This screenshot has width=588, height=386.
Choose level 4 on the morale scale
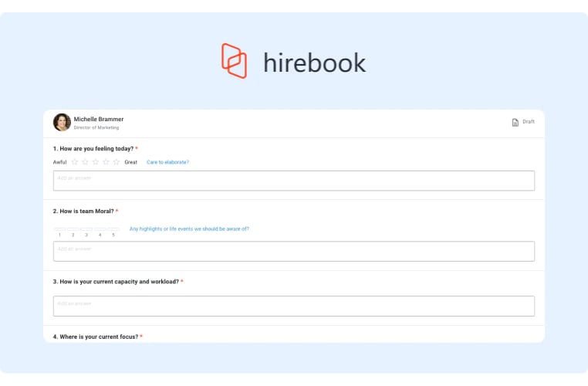[x=100, y=229]
